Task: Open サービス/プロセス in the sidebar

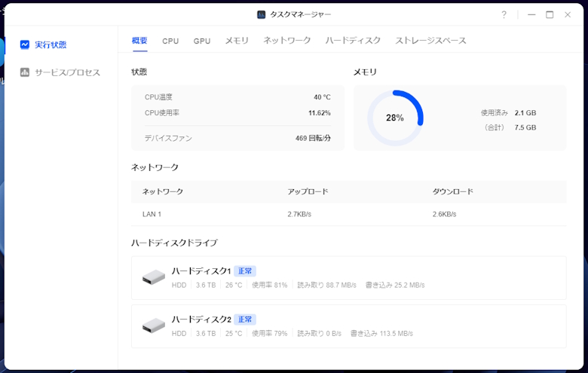Action: 67,73
